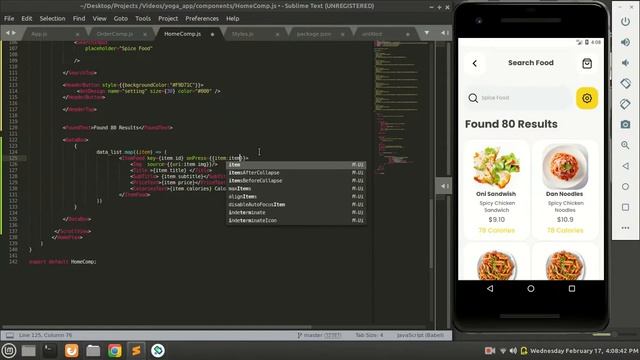Open the emulator more options dots
640x360 pixels.
[625, 228]
